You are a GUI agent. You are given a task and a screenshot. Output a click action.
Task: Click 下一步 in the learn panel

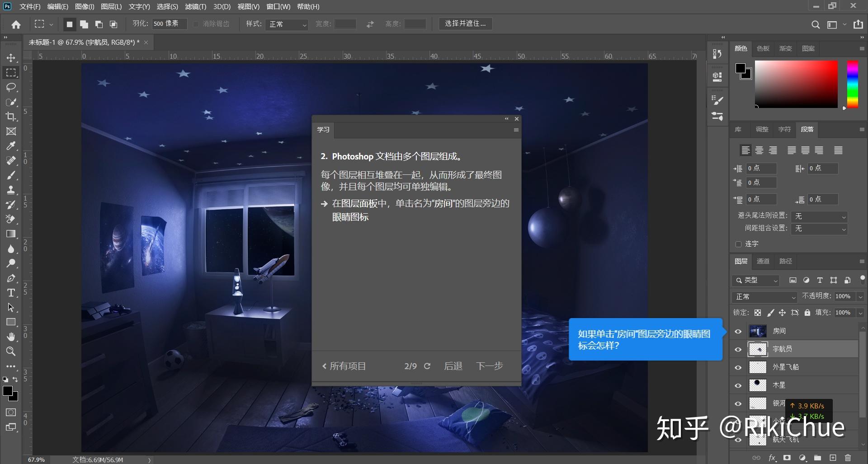(x=489, y=366)
